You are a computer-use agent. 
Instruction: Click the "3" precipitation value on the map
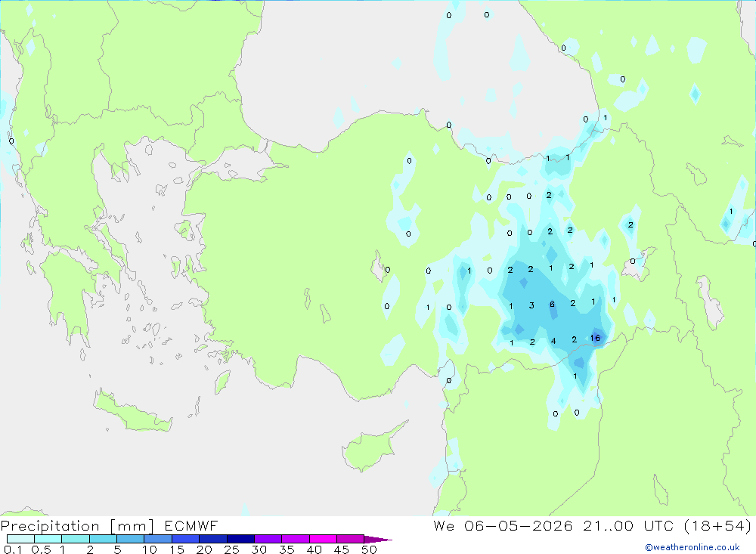tap(531, 305)
